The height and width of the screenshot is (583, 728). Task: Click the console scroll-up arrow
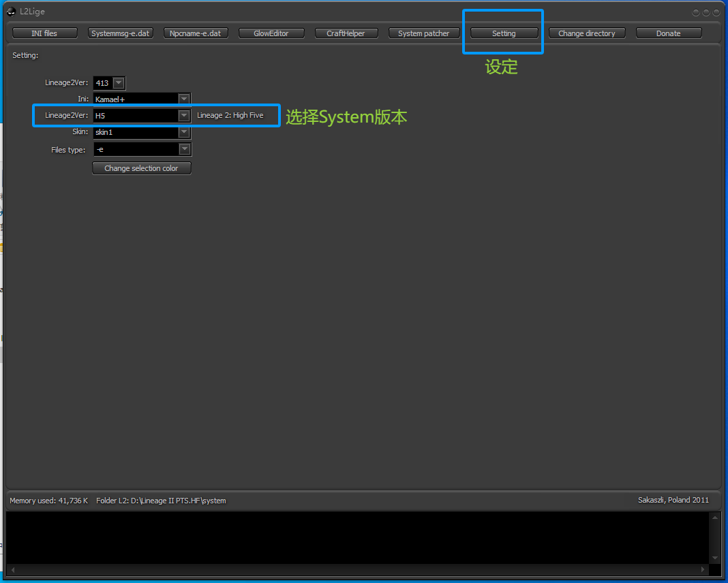click(714, 518)
